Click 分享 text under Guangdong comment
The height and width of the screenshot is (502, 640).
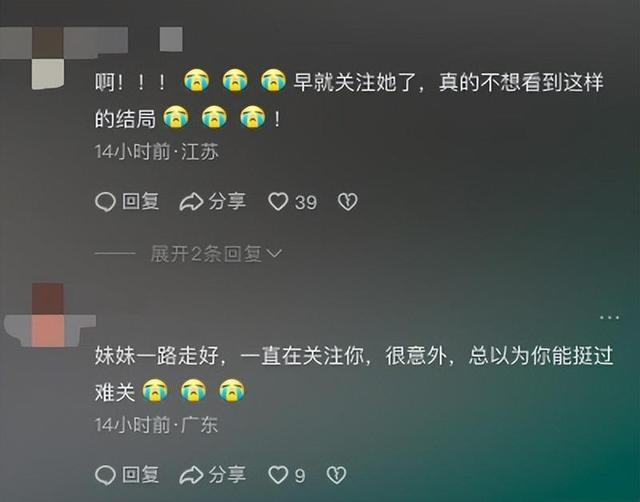coord(227,475)
